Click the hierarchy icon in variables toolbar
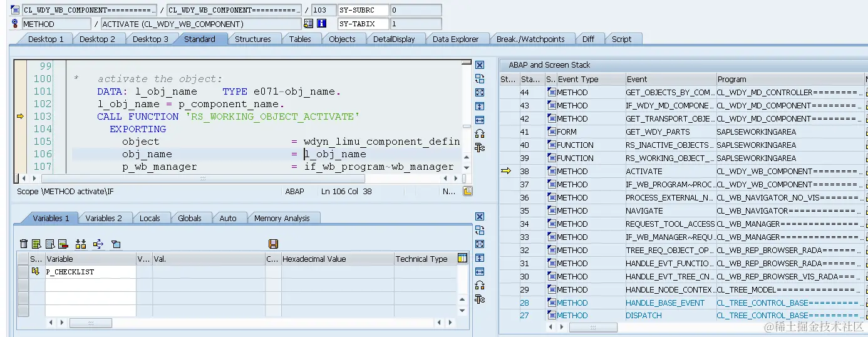Screen dimensions: 868x337 [80, 244]
